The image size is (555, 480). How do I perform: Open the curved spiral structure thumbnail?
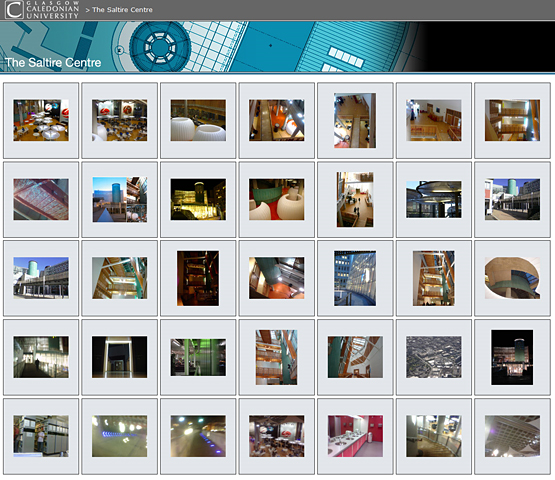click(512, 278)
